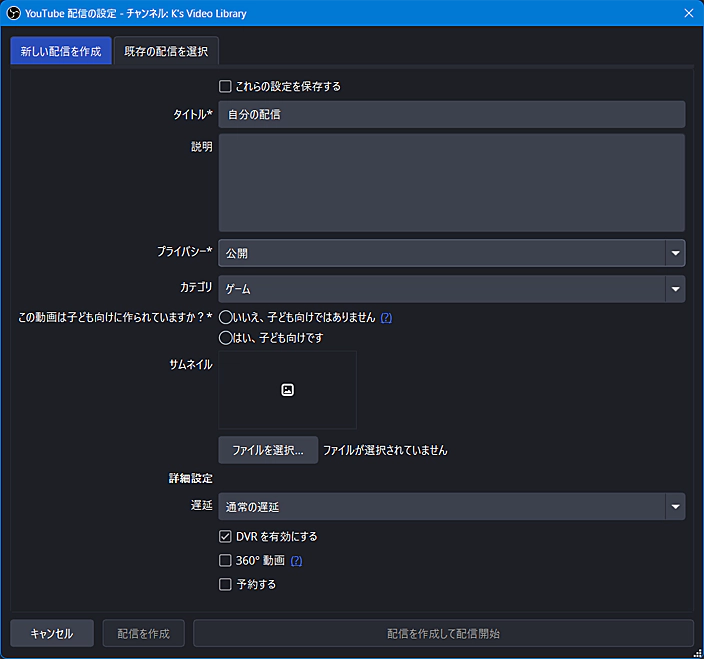Click the ファイルを選択... button

click(268, 450)
